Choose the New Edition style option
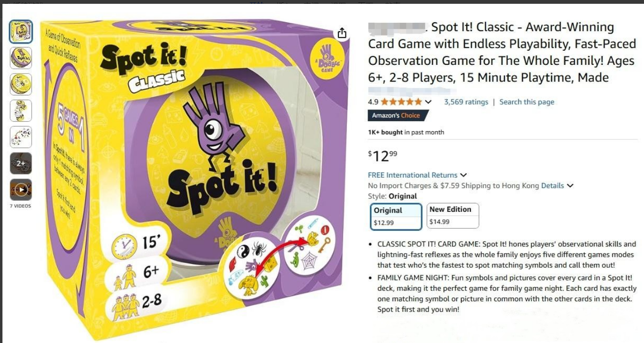 click(453, 216)
